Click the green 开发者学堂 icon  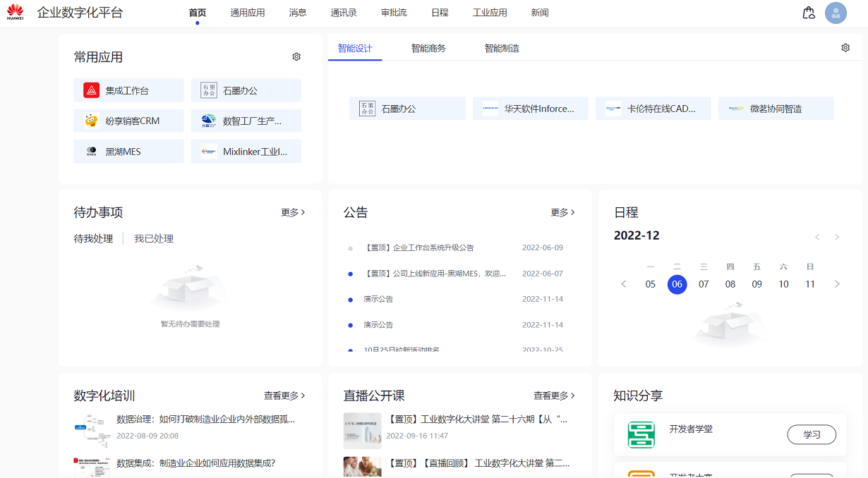point(641,434)
